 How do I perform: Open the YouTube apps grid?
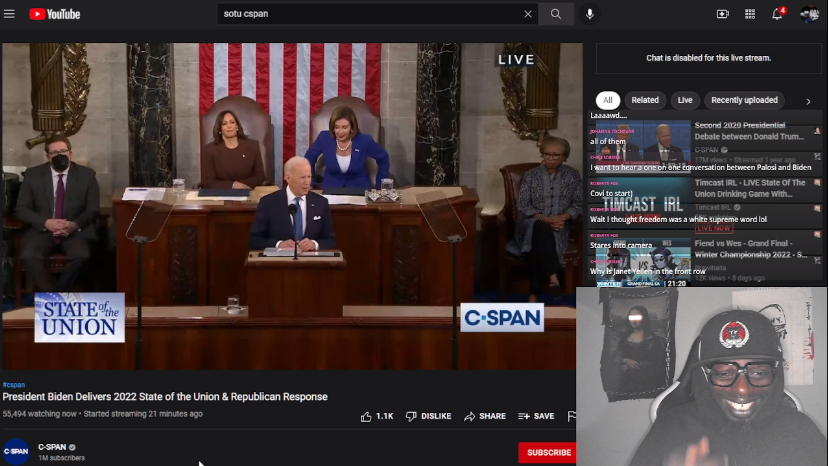pos(750,14)
